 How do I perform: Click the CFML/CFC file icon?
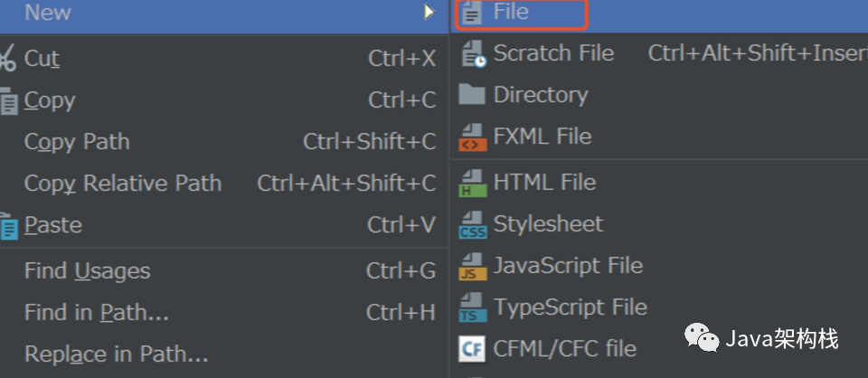pos(472,349)
